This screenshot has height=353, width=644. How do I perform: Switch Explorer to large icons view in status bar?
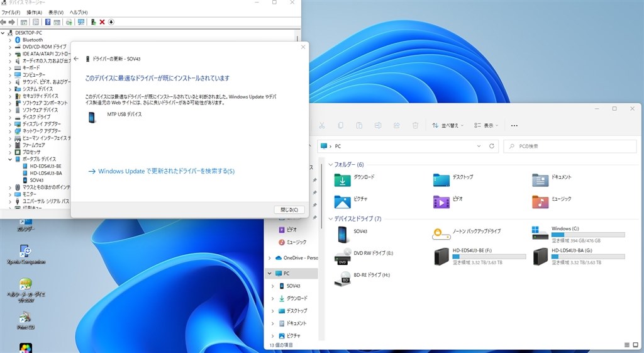pyautogui.click(x=636, y=345)
